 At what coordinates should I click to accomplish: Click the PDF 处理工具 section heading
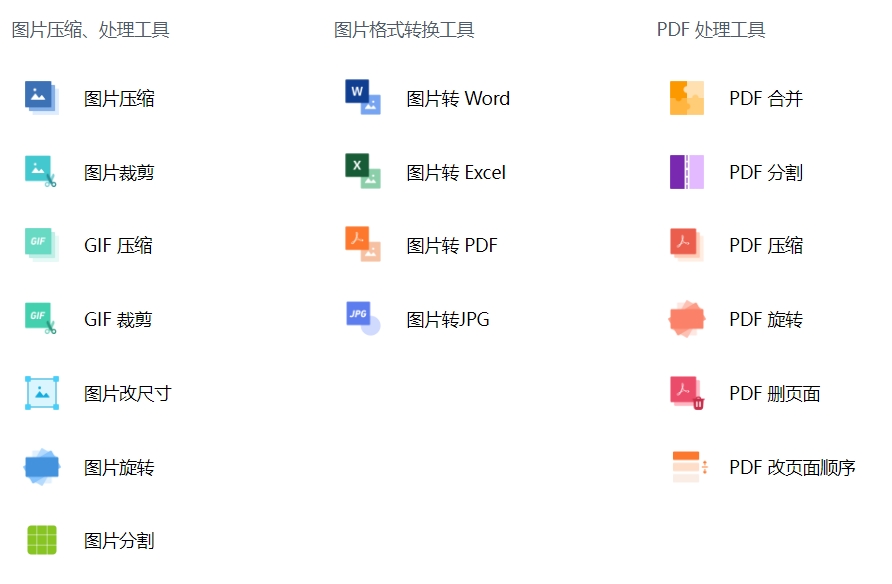point(710,30)
